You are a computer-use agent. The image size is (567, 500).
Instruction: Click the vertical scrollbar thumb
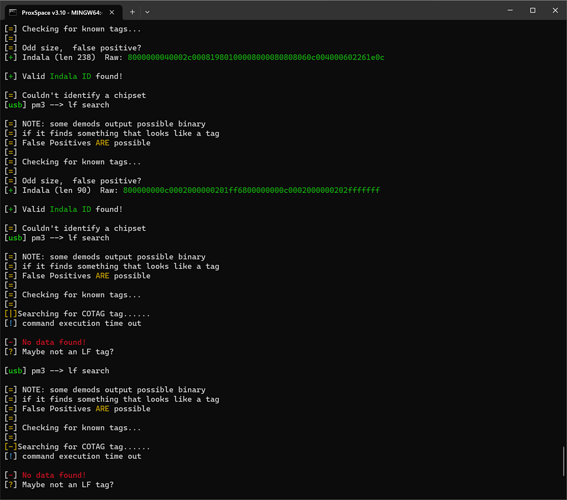click(563, 462)
